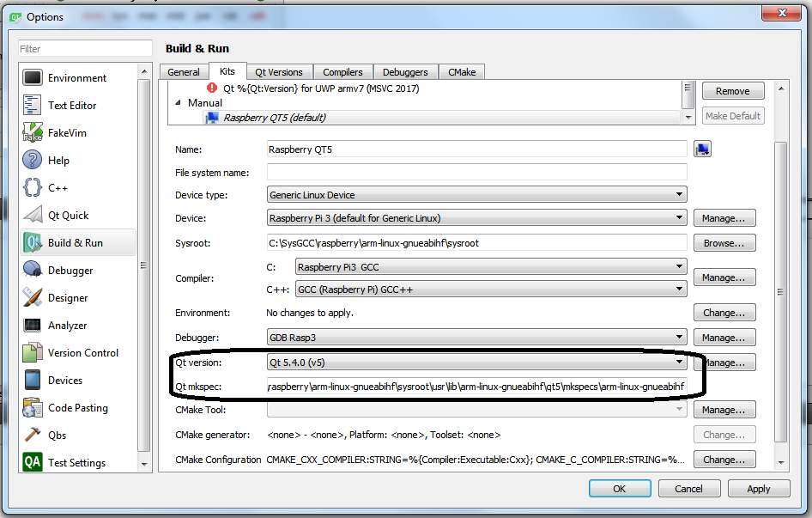812x518 pixels.
Task: Open the Text Editor category
Action: (77, 106)
